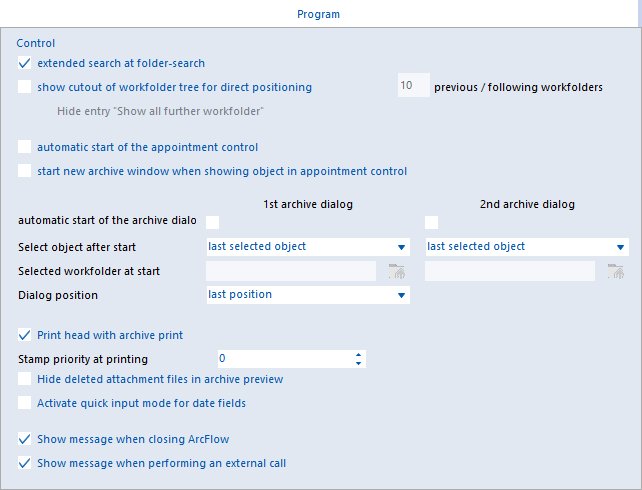Enable Hide deleted attachment files option

pos(25,379)
